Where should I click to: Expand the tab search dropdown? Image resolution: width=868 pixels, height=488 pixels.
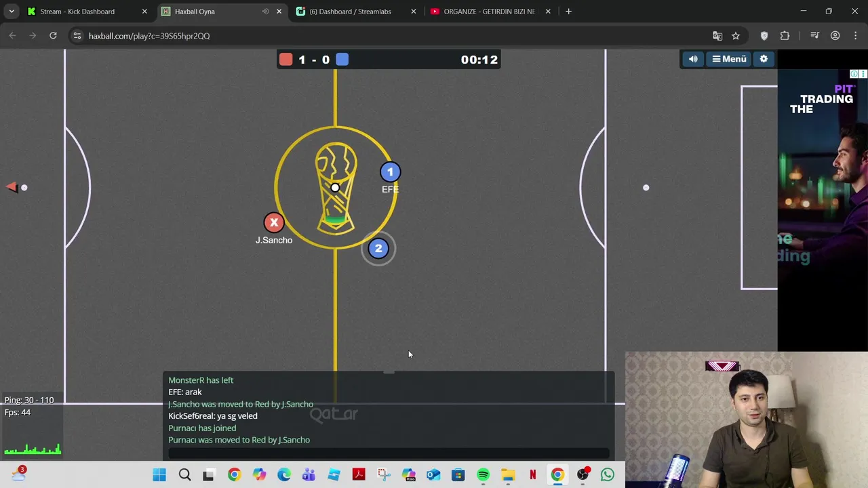(12, 12)
